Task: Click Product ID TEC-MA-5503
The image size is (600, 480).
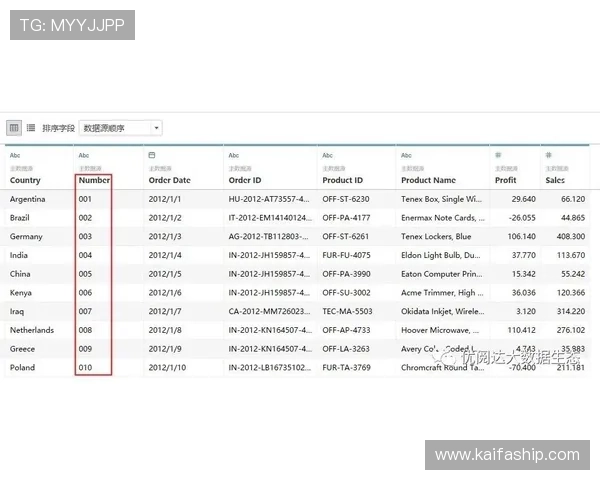Action: (347, 312)
